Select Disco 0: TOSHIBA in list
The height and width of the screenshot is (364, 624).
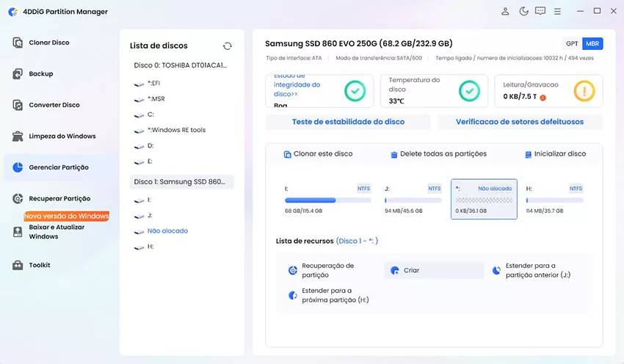(x=181, y=65)
